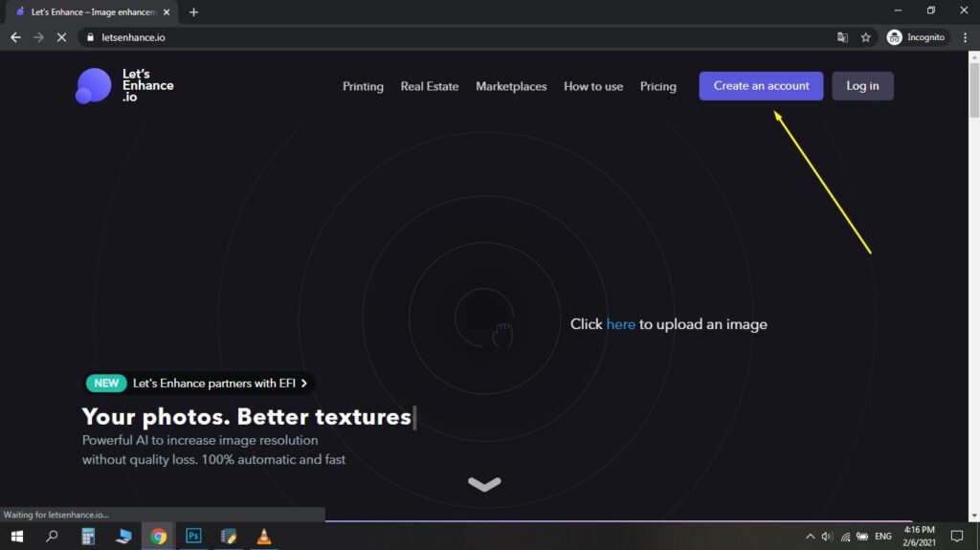Viewport: 980px width, 550px height.
Task: Open the Printing nav menu item
Action: (363, 86)
